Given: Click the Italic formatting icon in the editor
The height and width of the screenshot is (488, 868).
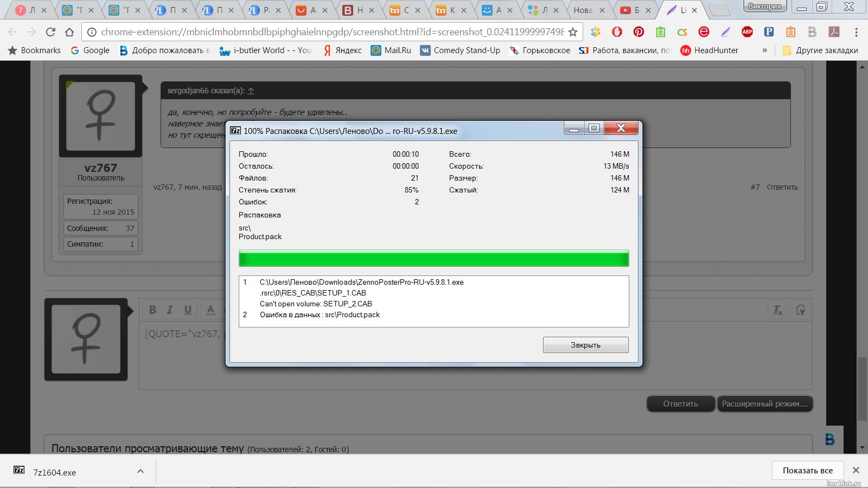Looking at the screenshot, I should 170,310.
